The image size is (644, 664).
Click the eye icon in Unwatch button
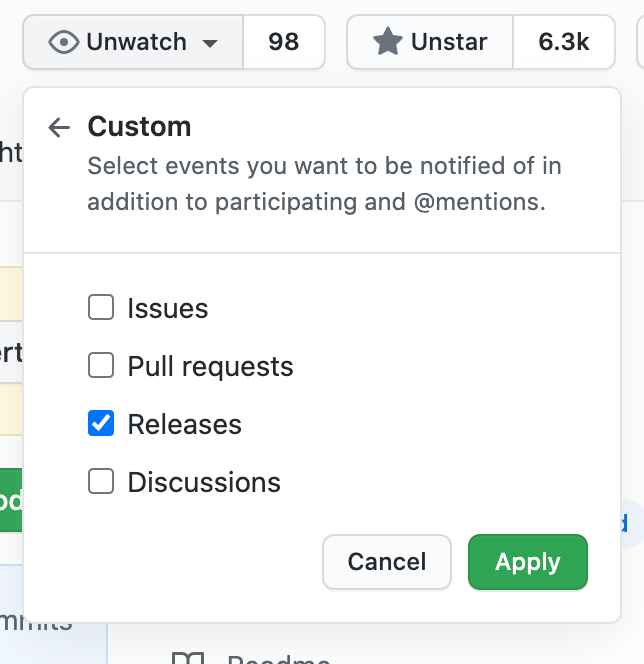pos(64,42)
